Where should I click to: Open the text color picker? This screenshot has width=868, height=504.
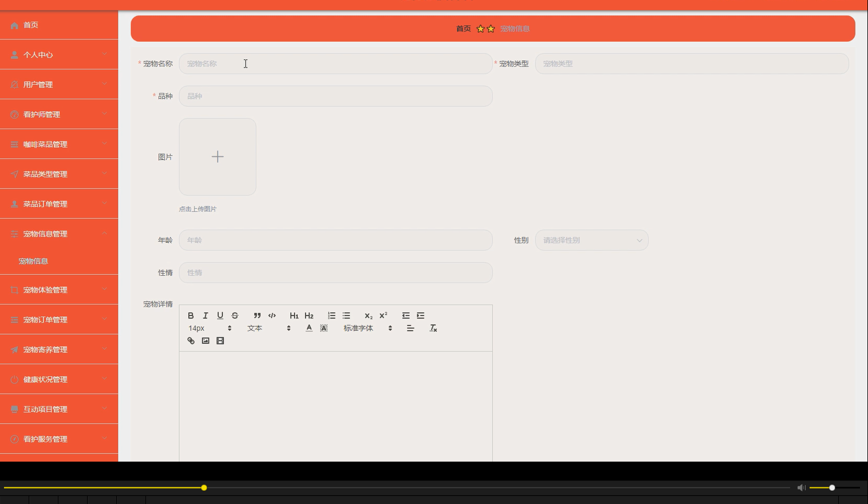309,328
